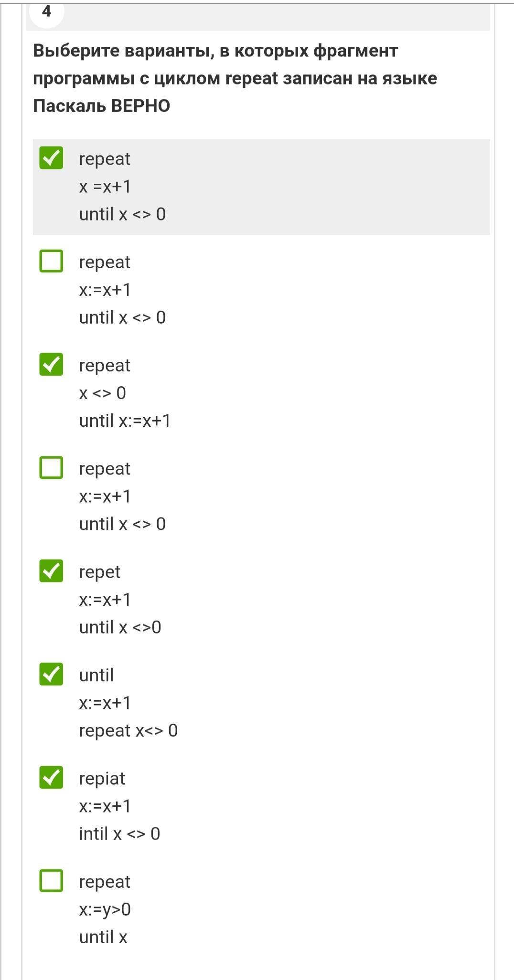The height and width of the screenshot is (980, 514).
Task: Click the question number 4 badge
Action: [46, 12]
